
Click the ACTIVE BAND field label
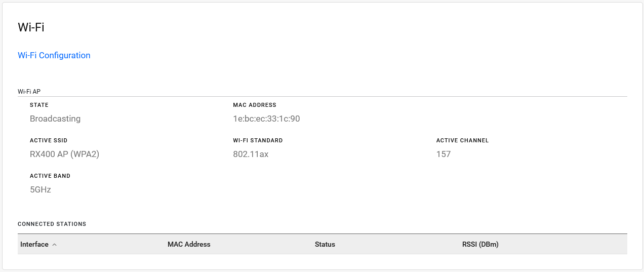pyautogui.click(x=50, y=176)
